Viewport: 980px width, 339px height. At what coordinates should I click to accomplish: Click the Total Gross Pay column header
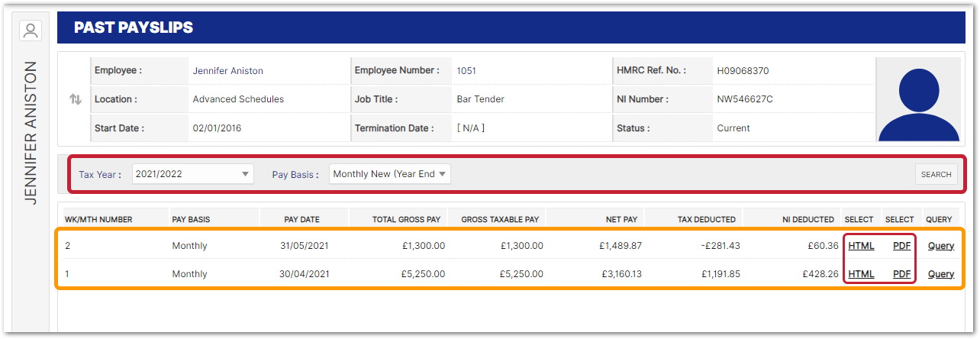point(406,219)
